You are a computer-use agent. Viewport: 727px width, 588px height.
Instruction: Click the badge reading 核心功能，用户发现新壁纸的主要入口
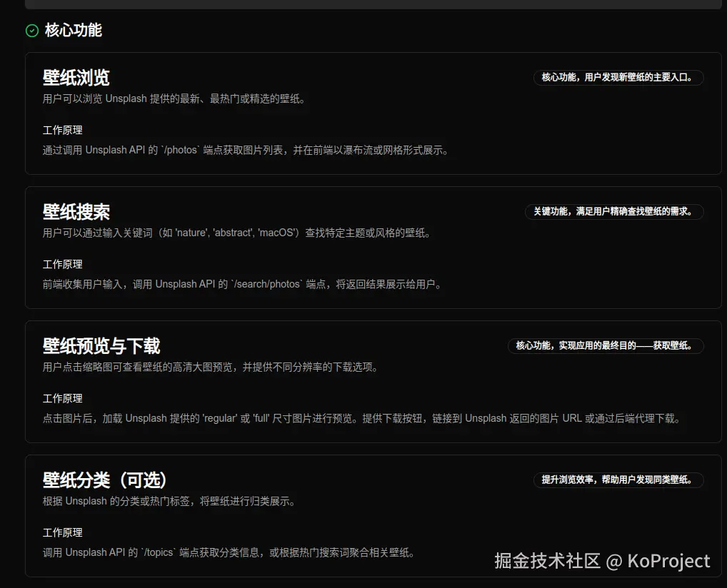click(621, 78)
